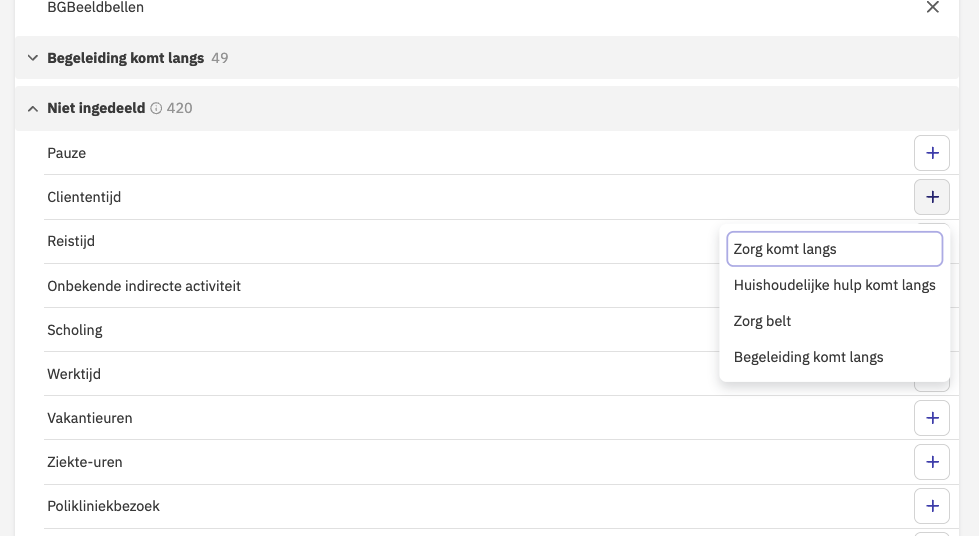Click the Clientenijd row text
The height and width of the screenshot is (536, 979).
(84, 197)
